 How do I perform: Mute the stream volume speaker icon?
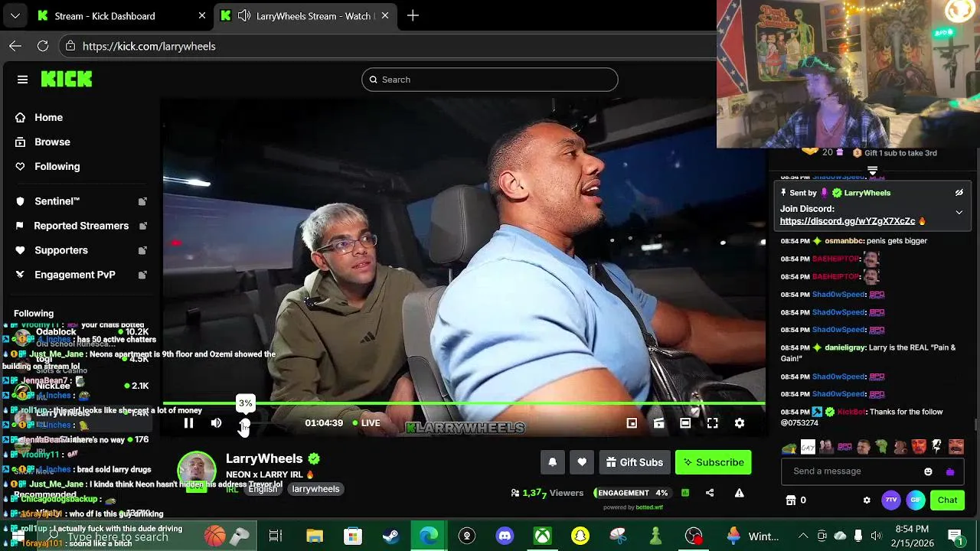216,423
